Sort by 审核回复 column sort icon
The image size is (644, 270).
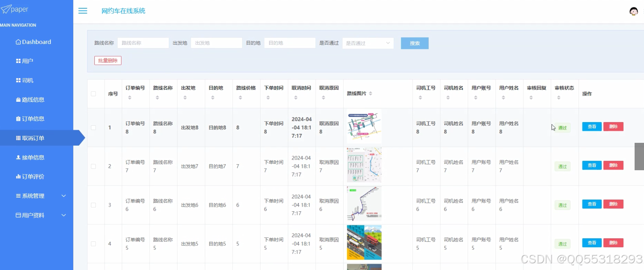(531, 98)
